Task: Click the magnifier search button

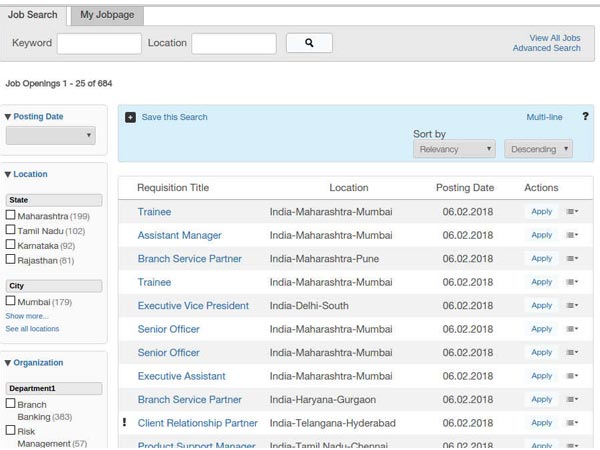Action: pos(309,43)
